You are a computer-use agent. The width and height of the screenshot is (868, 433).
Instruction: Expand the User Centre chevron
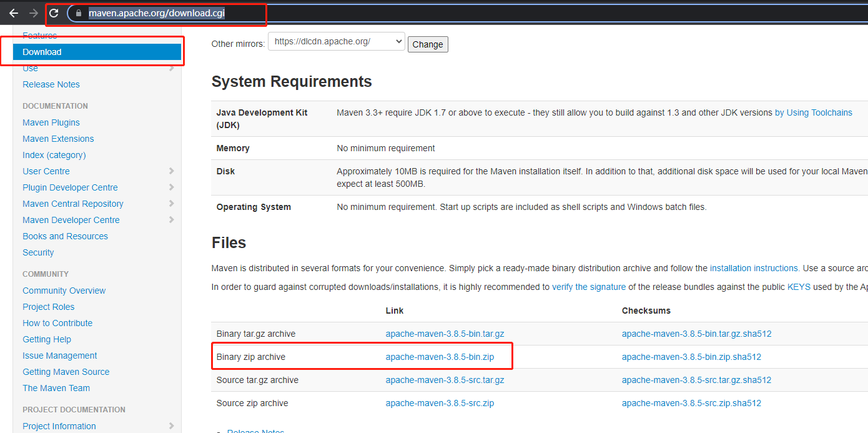[171, 171]
